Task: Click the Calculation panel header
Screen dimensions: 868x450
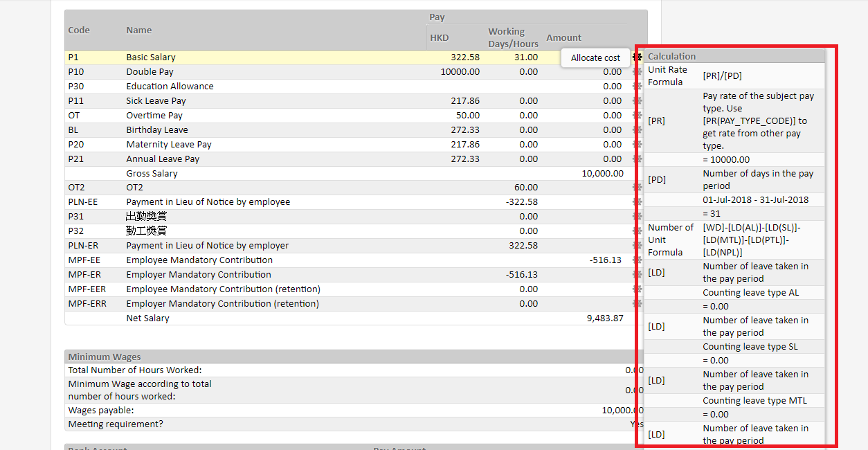Action: [672, 57]
